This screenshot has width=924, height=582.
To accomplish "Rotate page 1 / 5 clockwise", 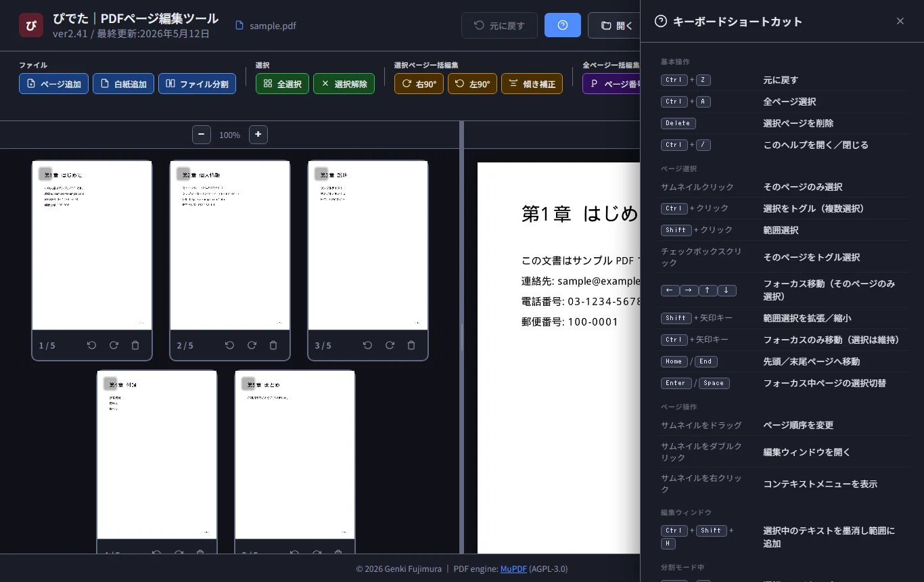I will coord(114,345).
